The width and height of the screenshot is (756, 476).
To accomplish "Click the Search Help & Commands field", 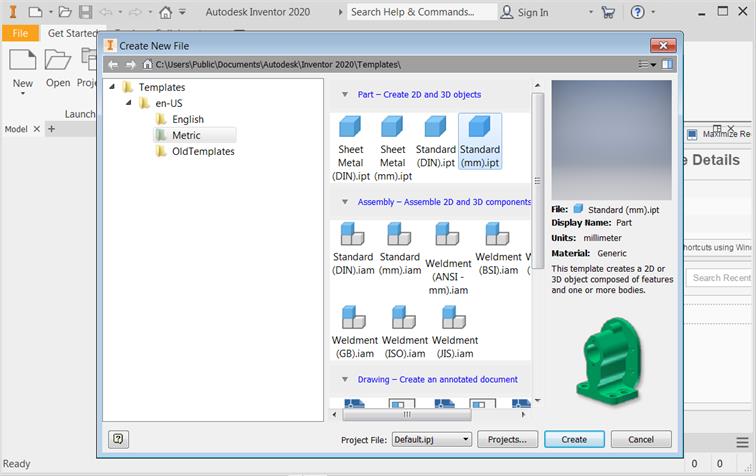I will pos(421,12).
